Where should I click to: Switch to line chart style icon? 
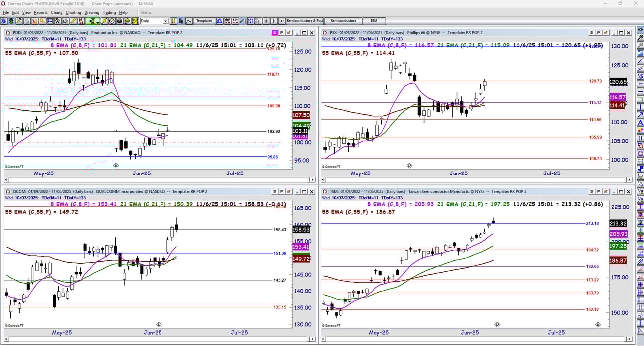click(x=189, y=21)
